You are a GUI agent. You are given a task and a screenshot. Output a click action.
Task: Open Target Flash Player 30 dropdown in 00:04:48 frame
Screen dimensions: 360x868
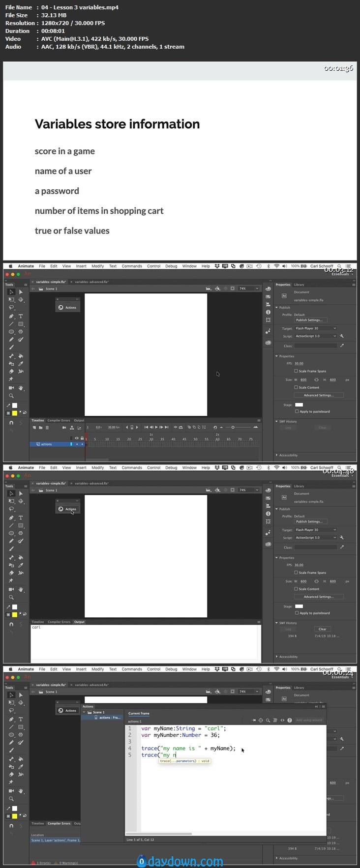tap(316, 530)
